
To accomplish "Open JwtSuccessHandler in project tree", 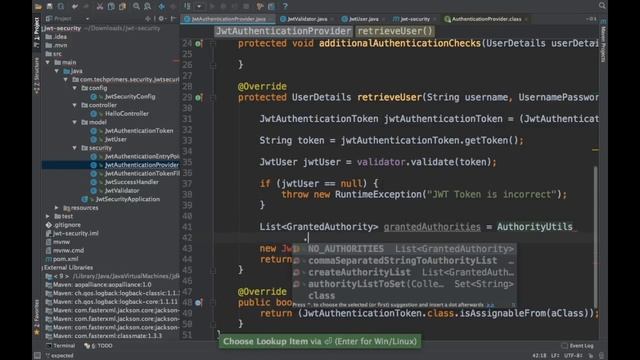I will click(x=131, y=182).
